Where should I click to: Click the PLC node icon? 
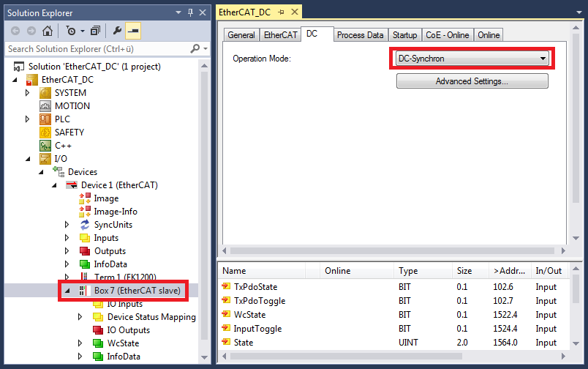[45, 119]
